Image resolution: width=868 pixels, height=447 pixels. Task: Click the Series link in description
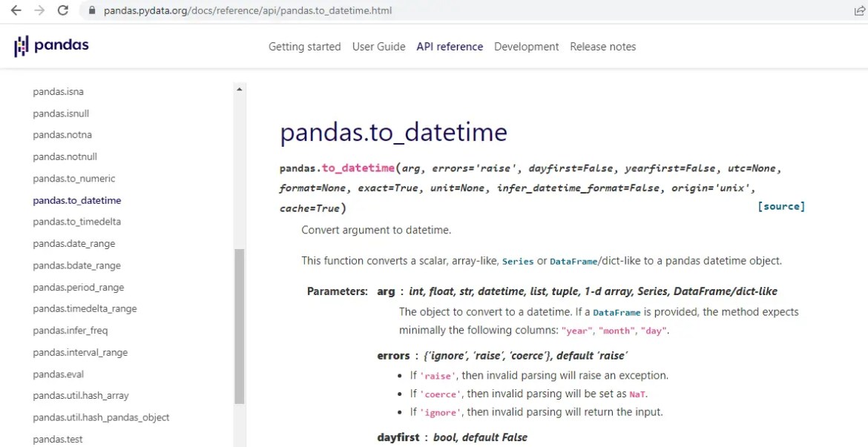[x=518, y=261]
